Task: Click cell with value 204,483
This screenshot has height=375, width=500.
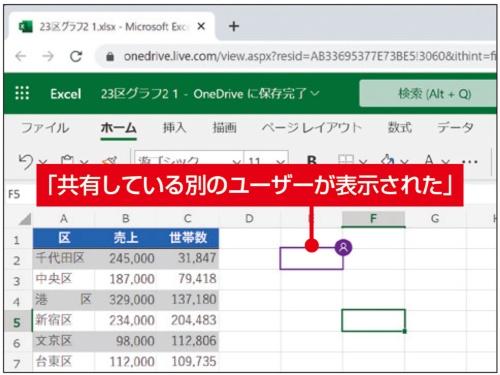Action: click(188, 321)
